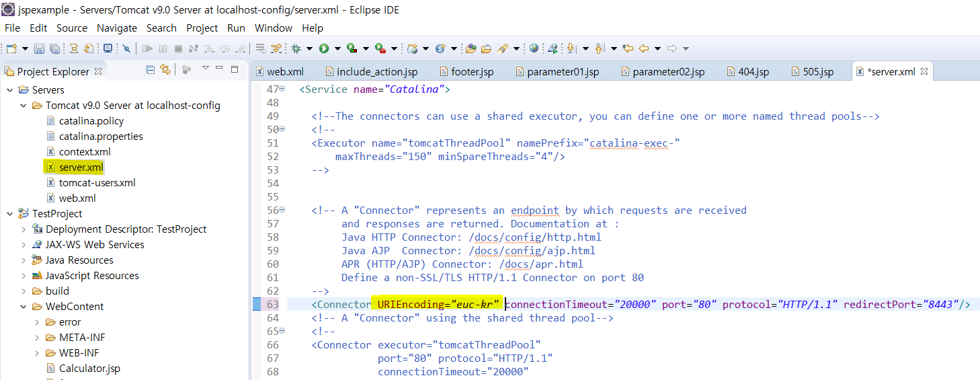Collapse the WebContent folder node
The height and width of the screenshot is (380, 980).
[x=23, y=306]
